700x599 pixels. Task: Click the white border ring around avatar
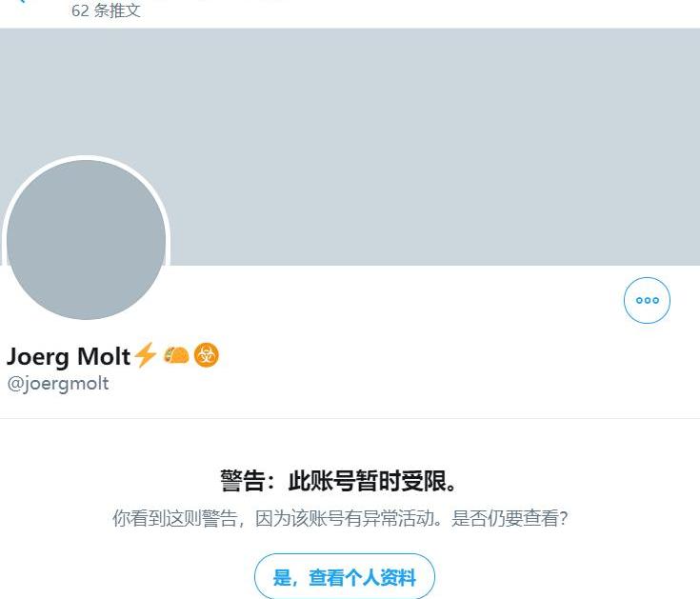pyautogui.click(x=86, y=157)
